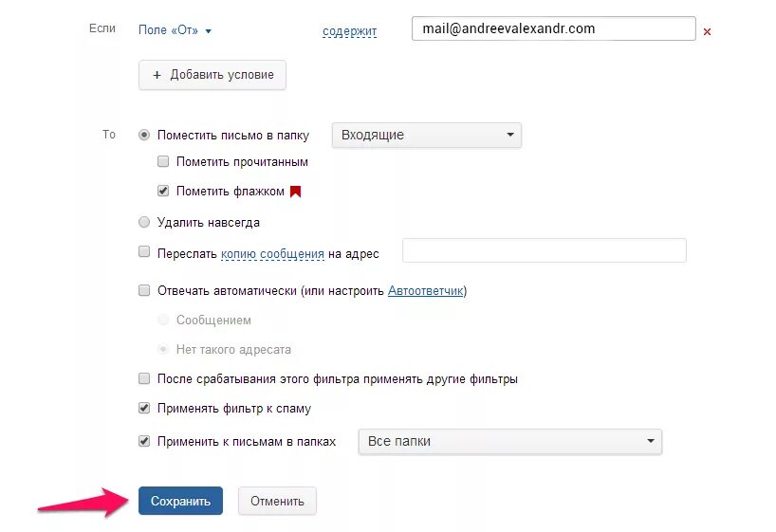Click plus icon in Добавить условие button

click(157, 75)
